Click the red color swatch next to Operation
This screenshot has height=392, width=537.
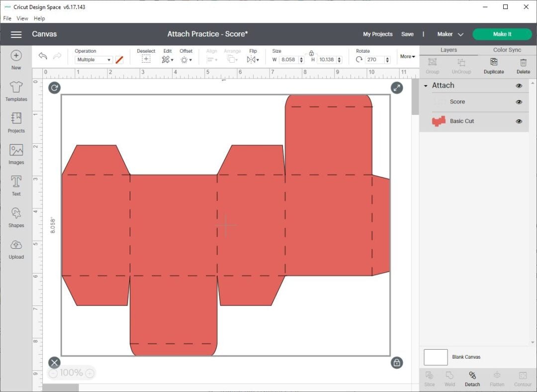coord(118,59)
